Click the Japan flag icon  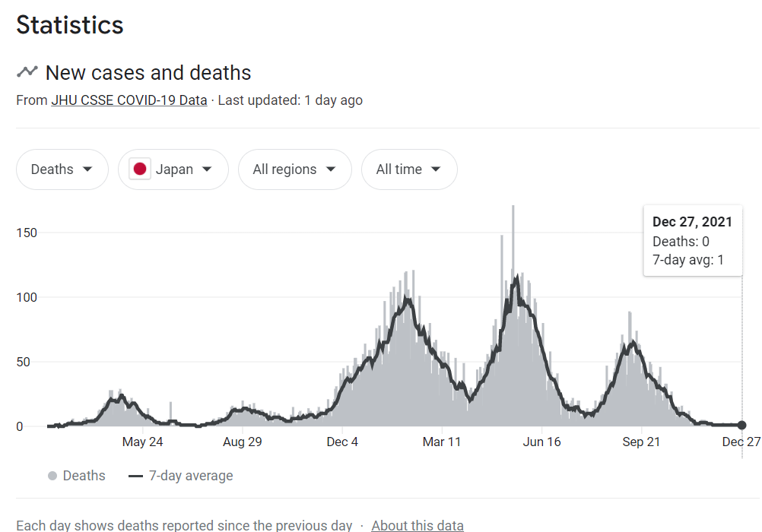point(139,169)
